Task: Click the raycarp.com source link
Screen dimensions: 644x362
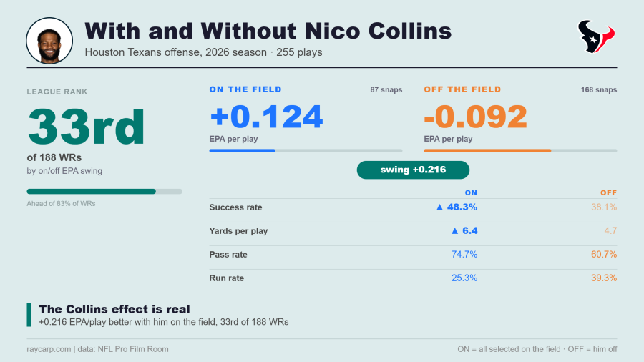Action: click(x=49, y=349)
